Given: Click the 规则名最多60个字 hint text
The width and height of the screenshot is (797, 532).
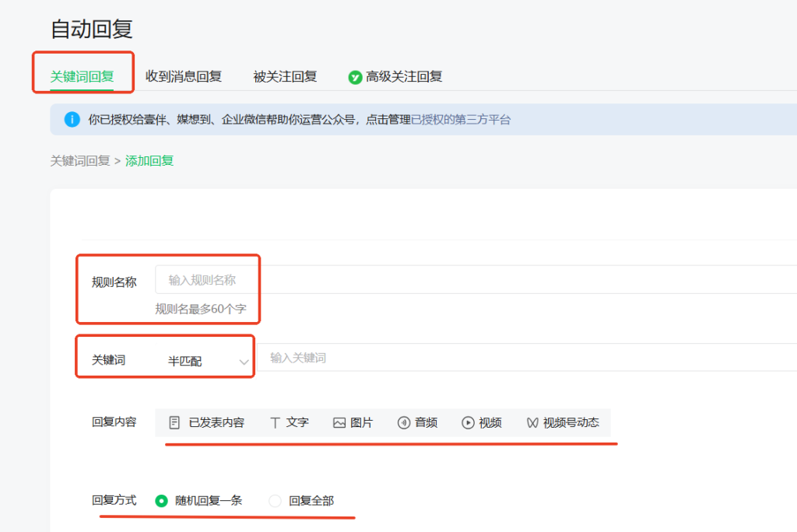Looking at the screenshot, I should (x=201, y=309).
